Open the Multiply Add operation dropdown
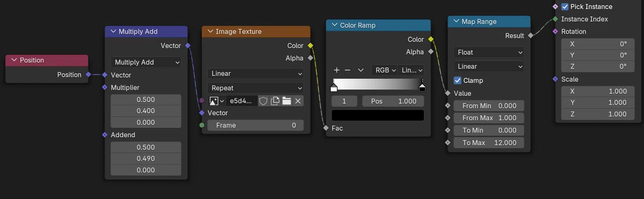Viewport: 644px width, 199px height. [146, 62]
